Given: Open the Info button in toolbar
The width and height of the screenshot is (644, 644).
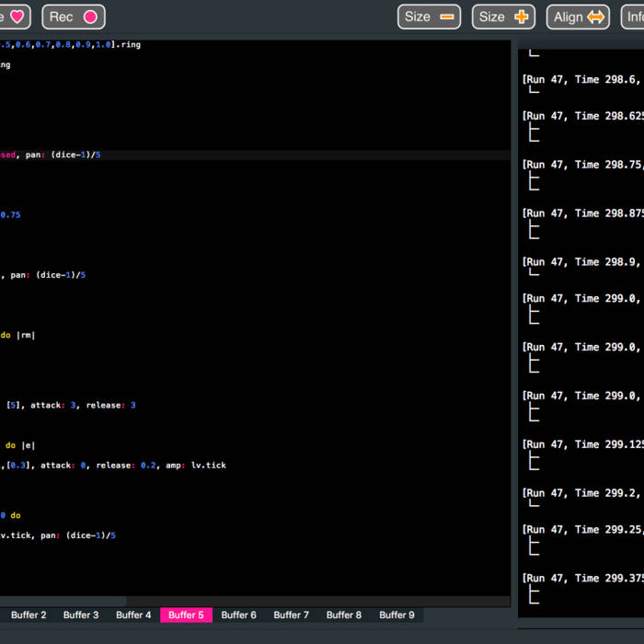Looking at the screenshot, I should (x=633, y=17).
